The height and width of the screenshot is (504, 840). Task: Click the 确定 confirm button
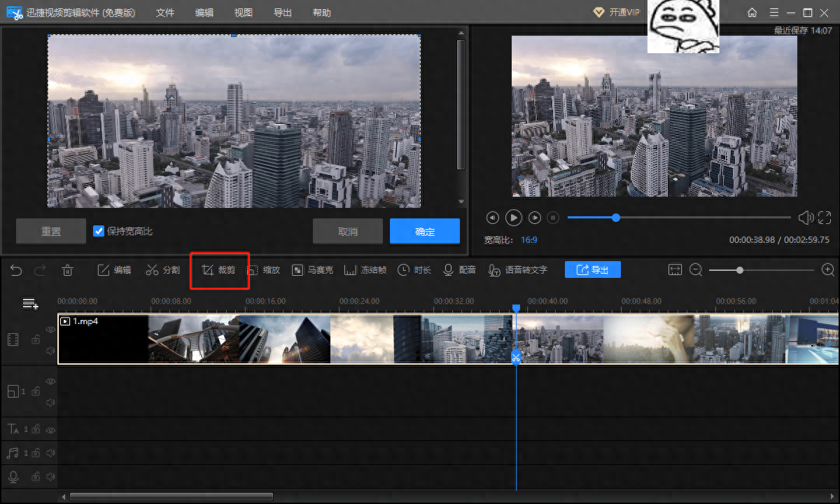(425, 232)
